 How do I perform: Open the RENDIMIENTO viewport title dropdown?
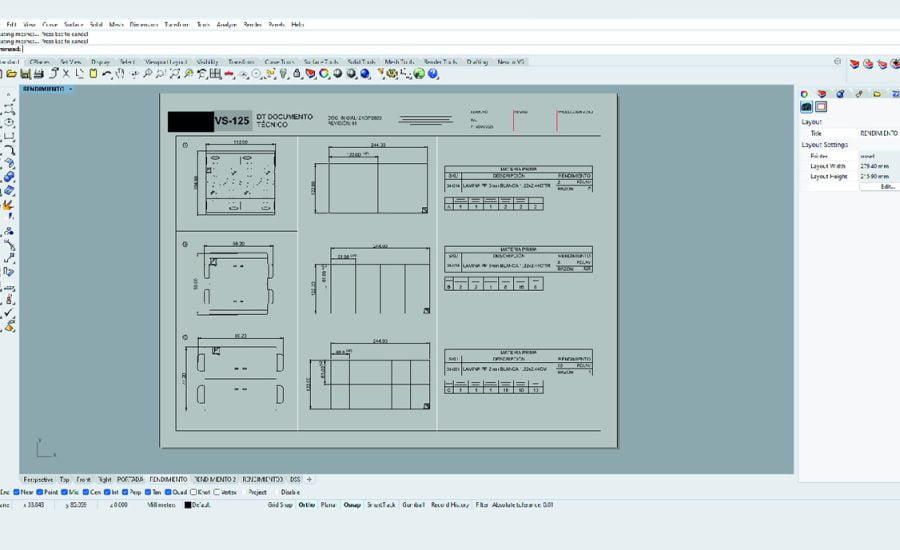[69, 89]
